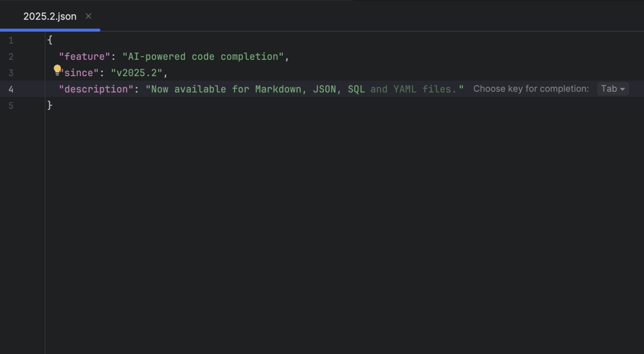Click the "description" key text

[96, 89]
